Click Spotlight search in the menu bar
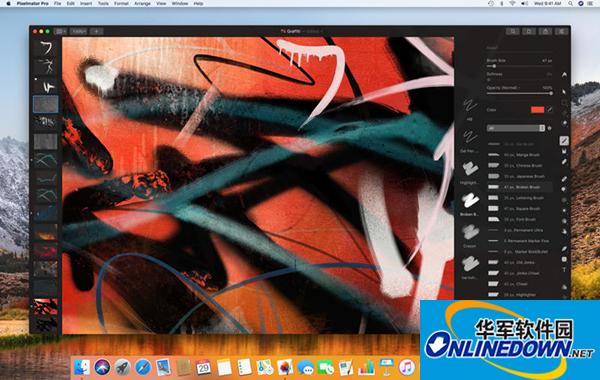This screenshot has height=380, width=600. pyautogui.click(x=570, y=3)
